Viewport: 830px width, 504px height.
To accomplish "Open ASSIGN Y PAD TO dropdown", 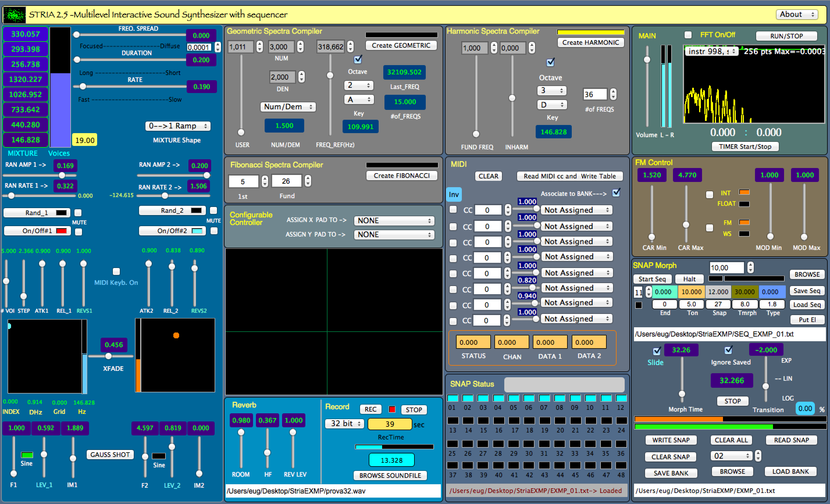I will click(394, 235).
